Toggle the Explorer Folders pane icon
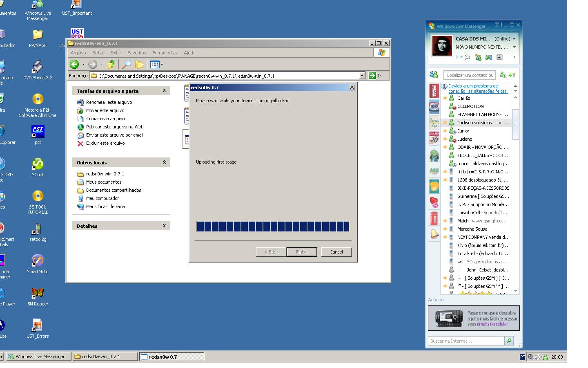Viewport: 588px width, 368px height. tap(139, 64)
